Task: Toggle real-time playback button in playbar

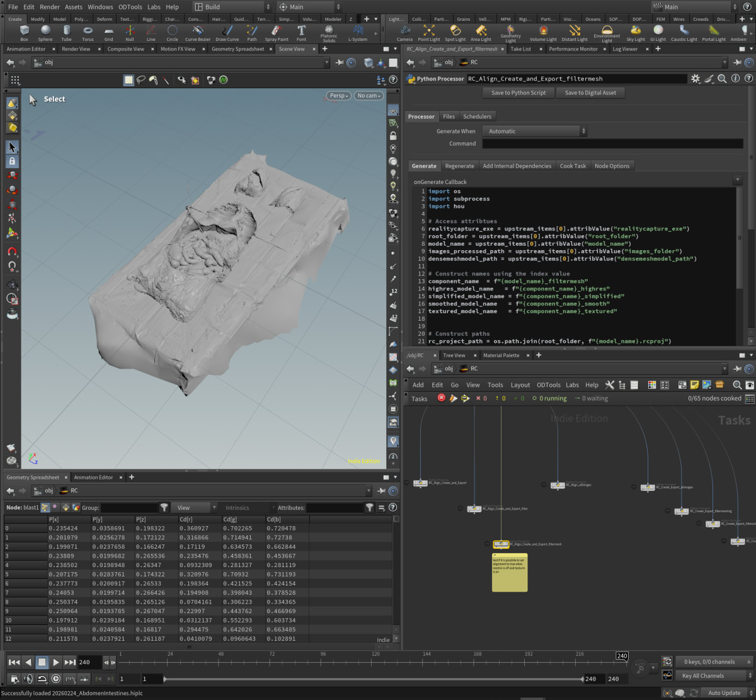Action: pyautogui.click(x=56, y=679)
